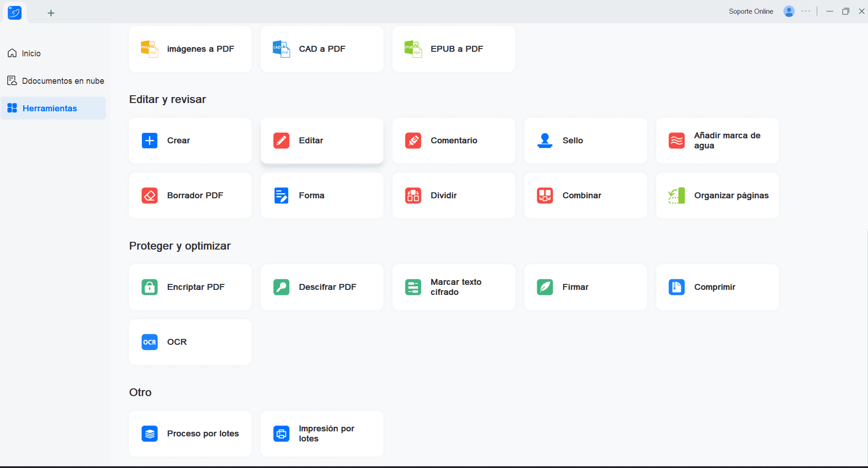The height and width of the screenshot is (468, 868).
Task: Select Herramientas in the sidebar
Action: (x=49, y=109)
